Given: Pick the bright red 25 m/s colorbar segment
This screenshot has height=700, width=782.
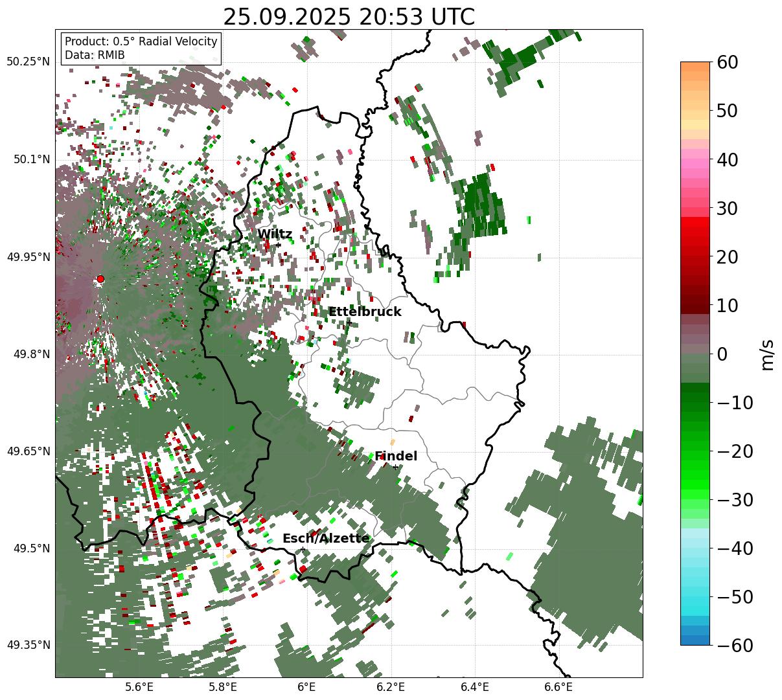Looking at the screenshot, I should 695,232.
